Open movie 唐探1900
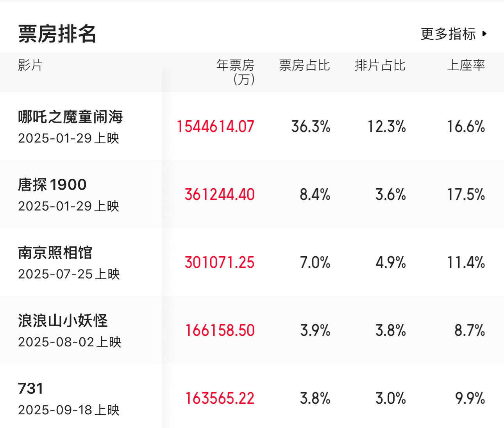The image size is (504, 428). pyautogui.click(x=52, y=185)
